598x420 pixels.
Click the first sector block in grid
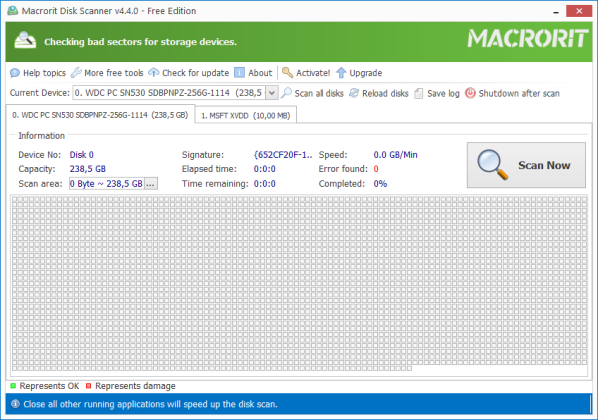[x=15, y=199]
